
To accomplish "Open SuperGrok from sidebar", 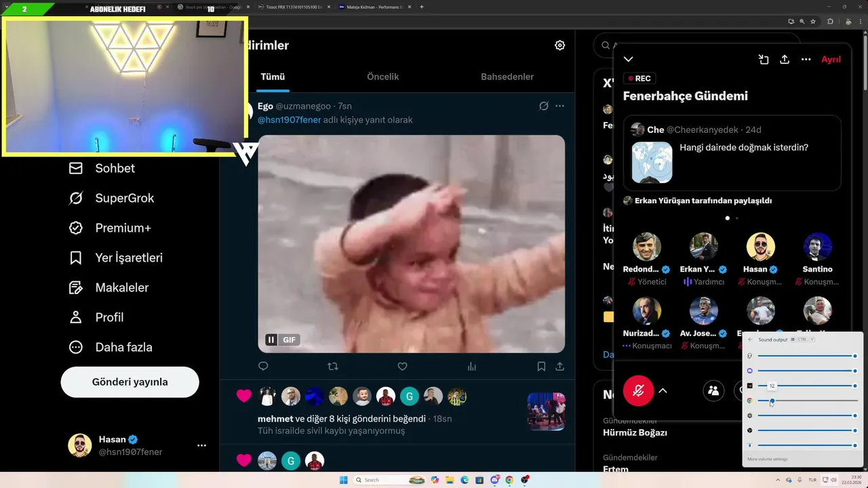I will coord(111,198).
